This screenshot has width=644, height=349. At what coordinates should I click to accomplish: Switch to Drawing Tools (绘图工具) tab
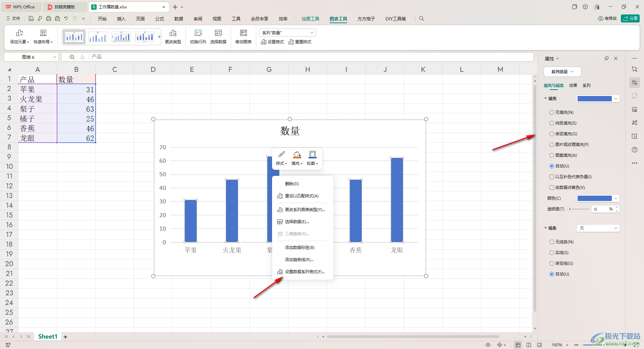[311, 19]
